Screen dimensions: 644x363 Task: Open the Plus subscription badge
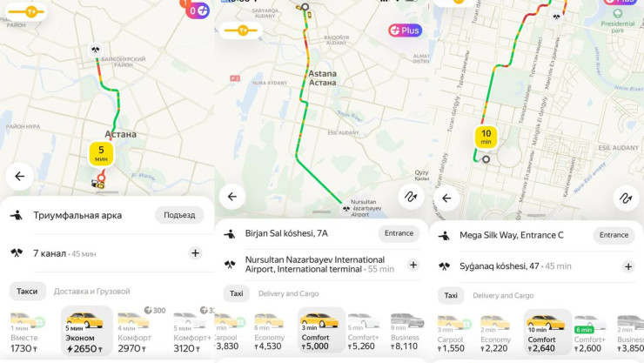[x=405, y=30]
